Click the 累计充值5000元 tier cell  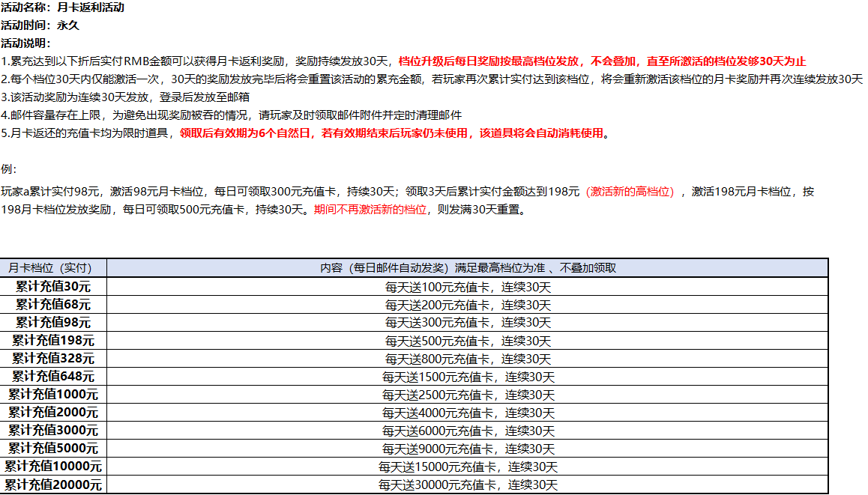[53, 449]
